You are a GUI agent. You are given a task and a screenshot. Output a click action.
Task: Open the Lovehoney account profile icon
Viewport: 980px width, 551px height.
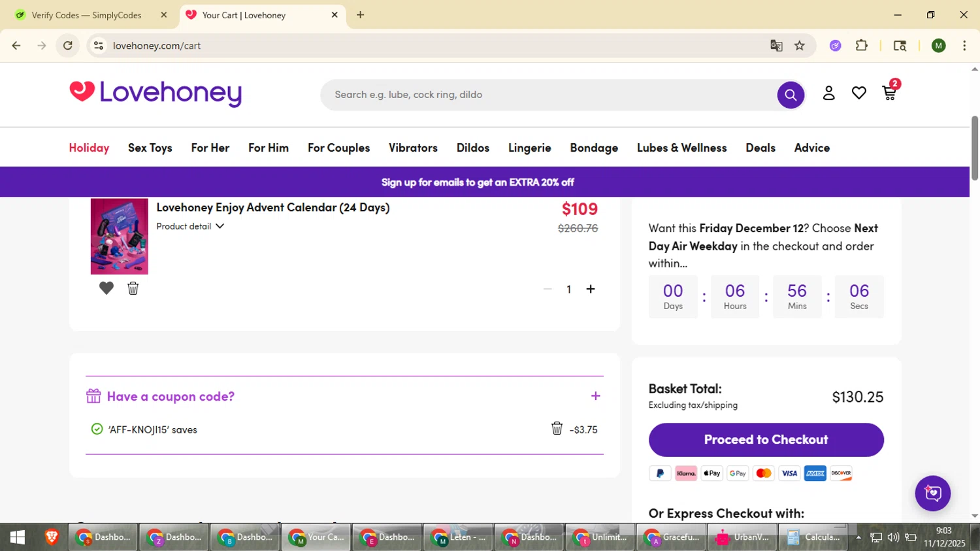pyautogui.click(x=829, y=93)
